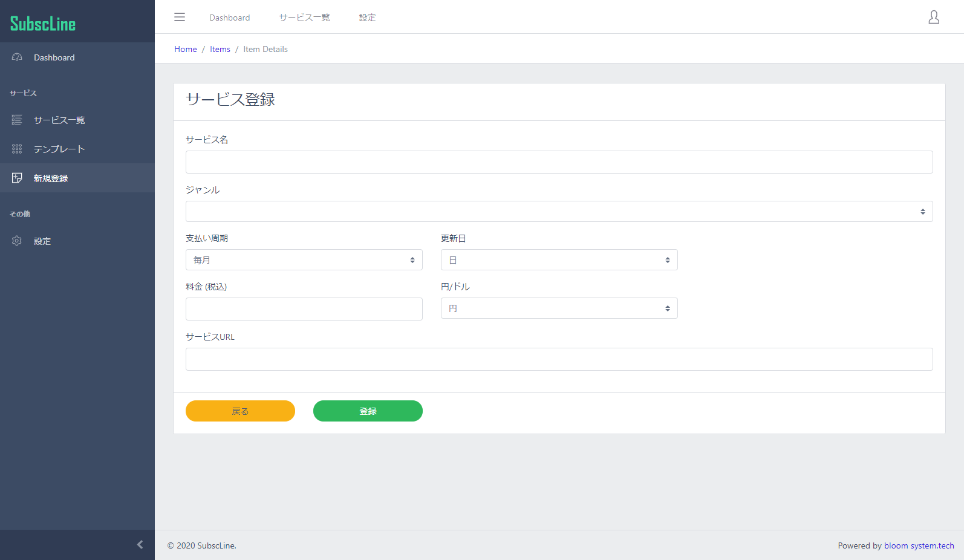Screen dimensions: 964x560
Task: Click the 設定 gear icon in sidebar
Action: click(17, 241)
